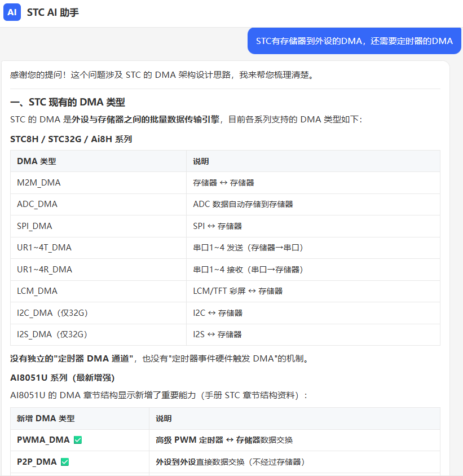The image size is (463, 476).
Task: Click the I2C ↔ 存储器 description cell
Action: [314, 313]
